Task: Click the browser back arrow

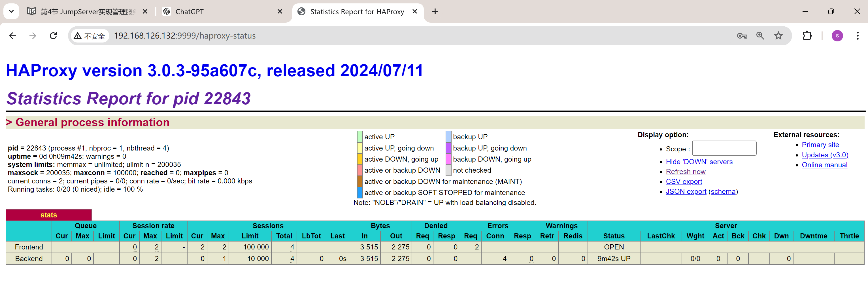Action: point(12,36)
